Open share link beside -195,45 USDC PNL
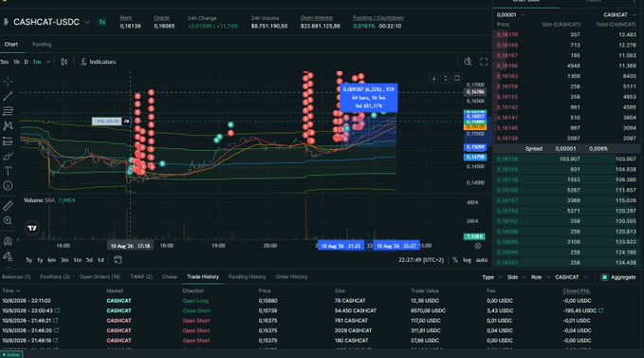Screen dimensions: 644x358 [x=601, y=311]
